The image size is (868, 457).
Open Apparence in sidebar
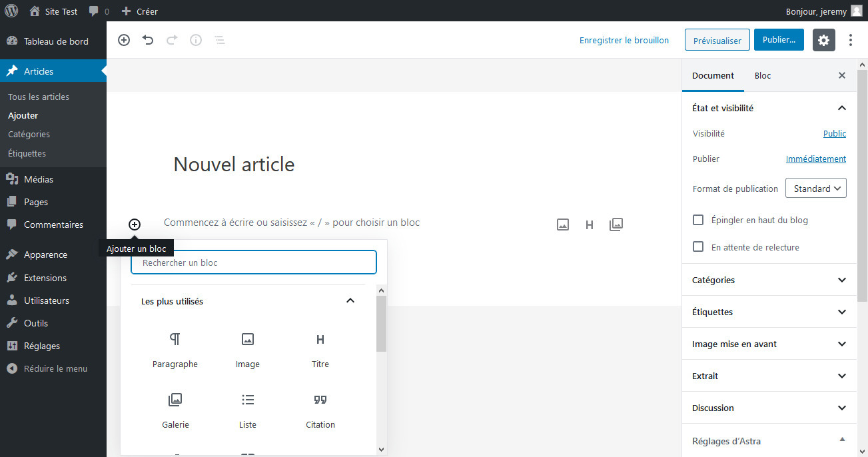(53, 254)
